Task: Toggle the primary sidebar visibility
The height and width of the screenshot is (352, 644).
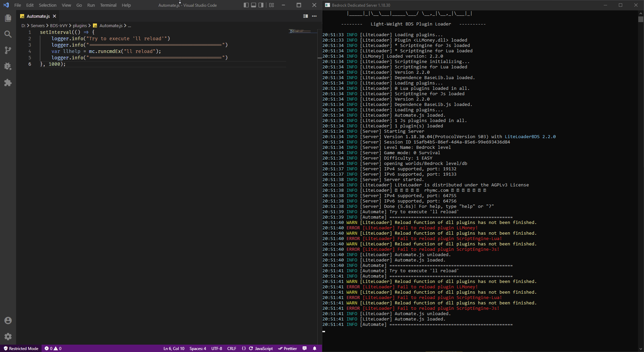Action: point(246,5)
